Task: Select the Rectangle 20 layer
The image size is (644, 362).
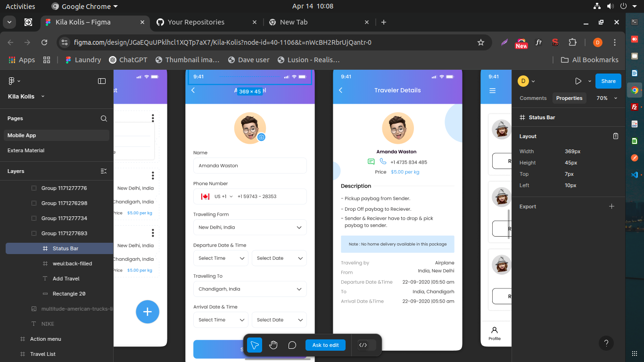Action: coord(69,294)
